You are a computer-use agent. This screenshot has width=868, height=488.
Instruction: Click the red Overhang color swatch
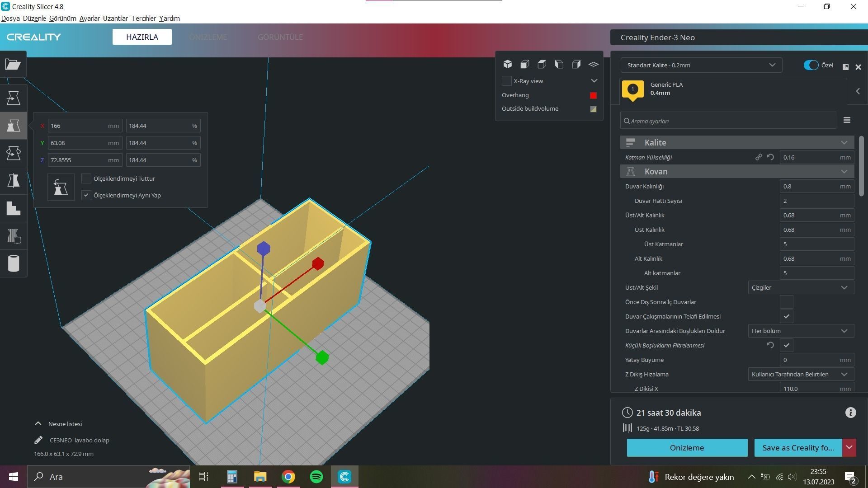pos(593,95)
